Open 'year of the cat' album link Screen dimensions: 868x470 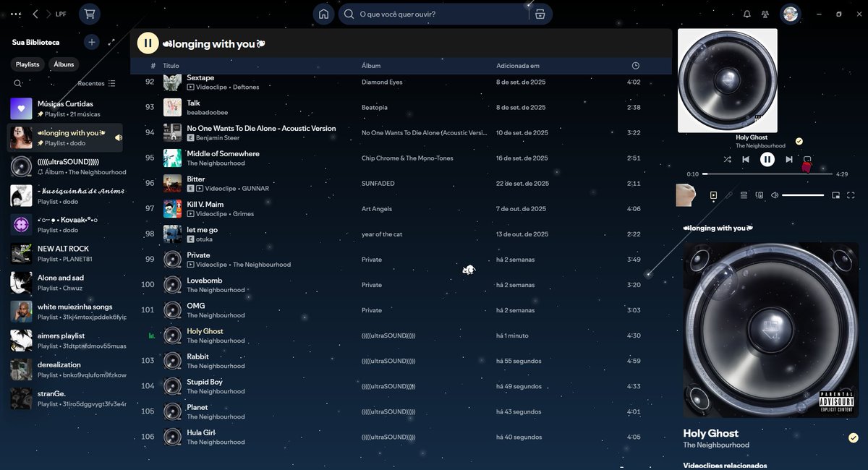(382, 234)
